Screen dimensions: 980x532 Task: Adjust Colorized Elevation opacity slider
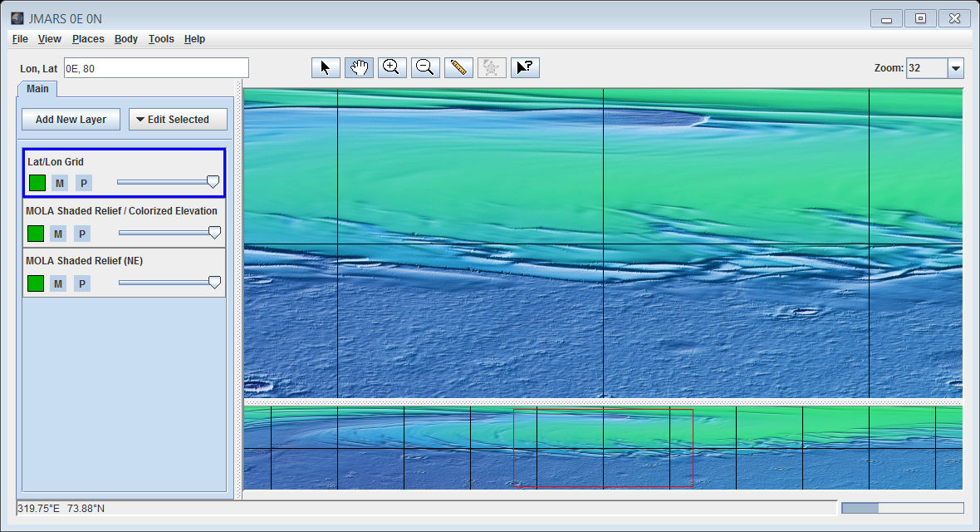point(169,233)
